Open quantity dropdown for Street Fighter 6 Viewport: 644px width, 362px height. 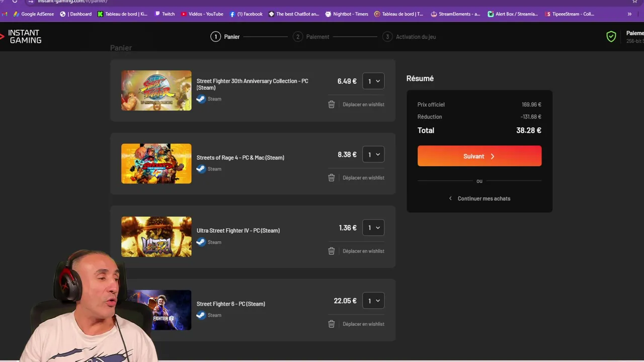click(373, 301)
